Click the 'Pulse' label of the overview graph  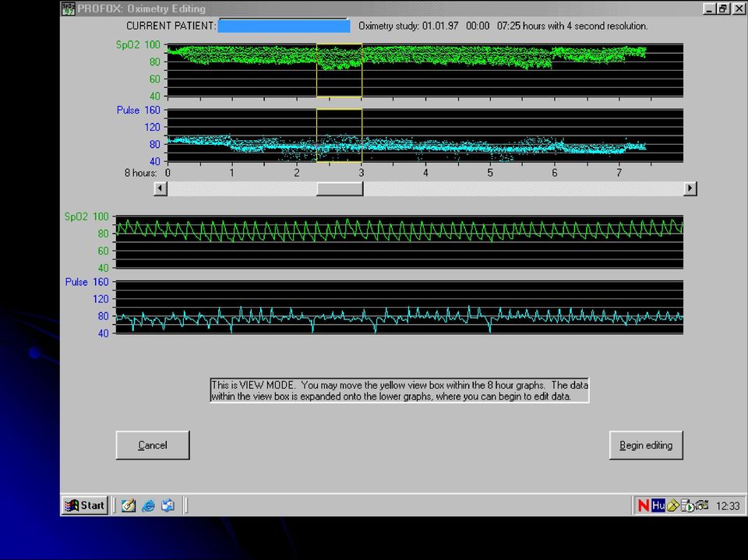[129, 110]
